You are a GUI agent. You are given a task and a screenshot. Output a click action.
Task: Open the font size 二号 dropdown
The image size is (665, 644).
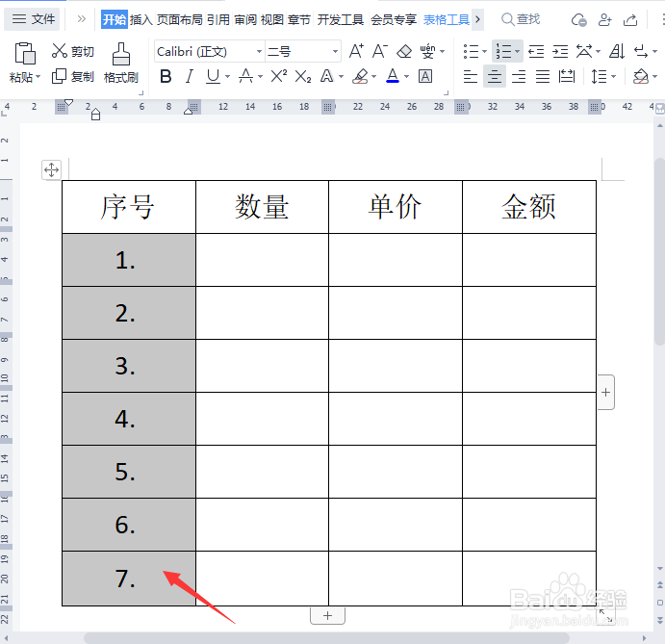(x=335, y=52)
